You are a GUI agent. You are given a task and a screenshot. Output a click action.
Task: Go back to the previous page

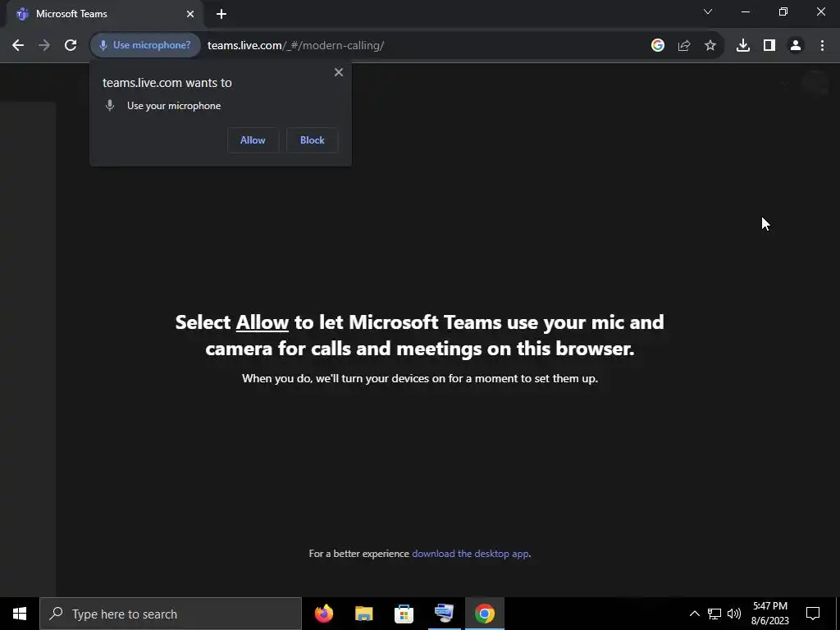coord(18,46)
